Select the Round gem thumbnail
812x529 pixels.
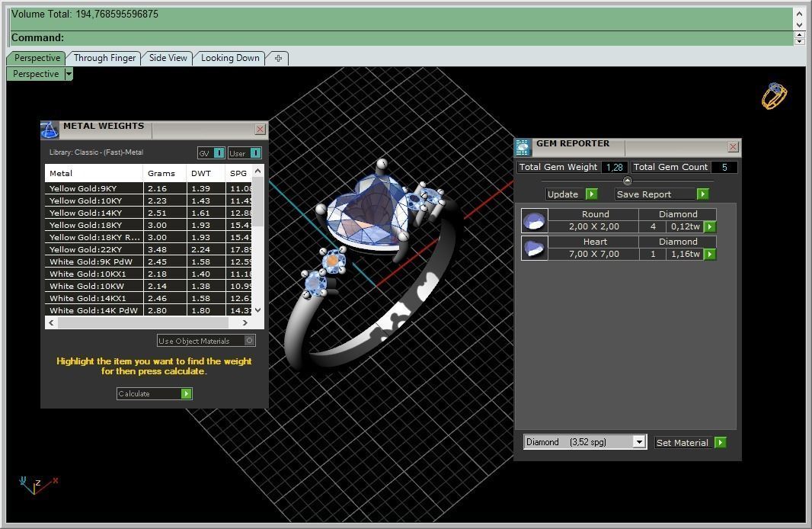(535, 221)
